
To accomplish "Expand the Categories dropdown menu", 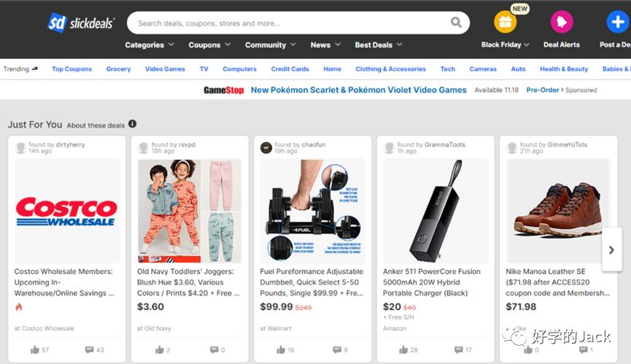I will 149,45.
